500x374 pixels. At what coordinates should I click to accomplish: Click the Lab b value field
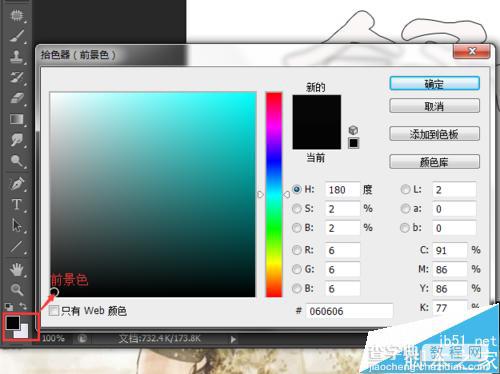[454, 228]
